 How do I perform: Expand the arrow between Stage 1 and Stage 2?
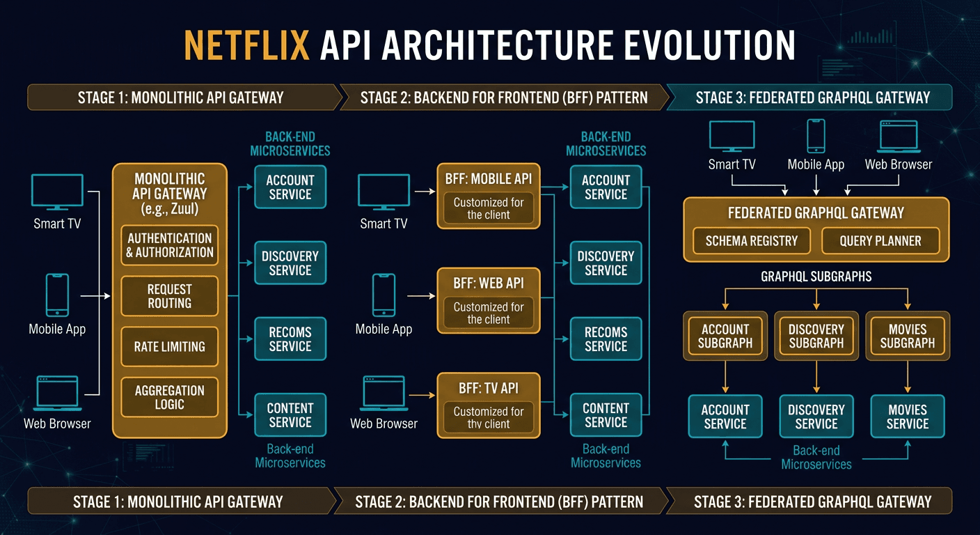[344, 98]
